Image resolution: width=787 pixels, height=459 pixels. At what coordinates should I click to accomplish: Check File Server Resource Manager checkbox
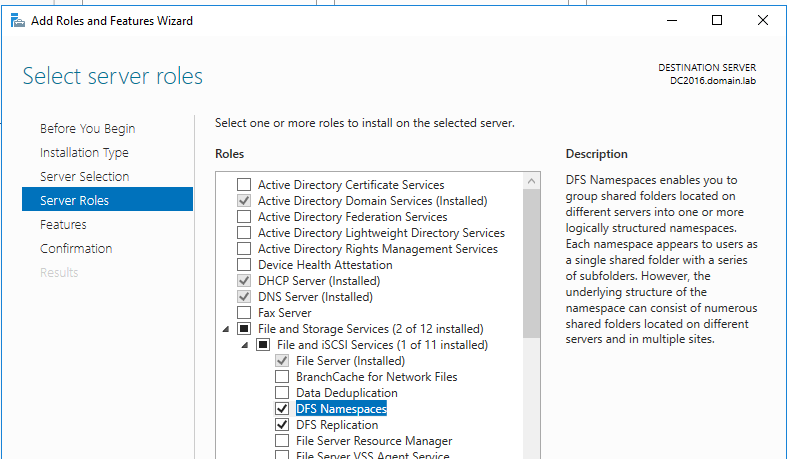(282, 441)
